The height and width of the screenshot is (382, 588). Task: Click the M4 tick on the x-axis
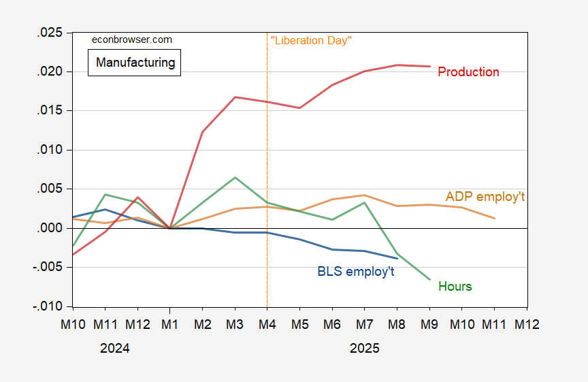pos(267,325)
